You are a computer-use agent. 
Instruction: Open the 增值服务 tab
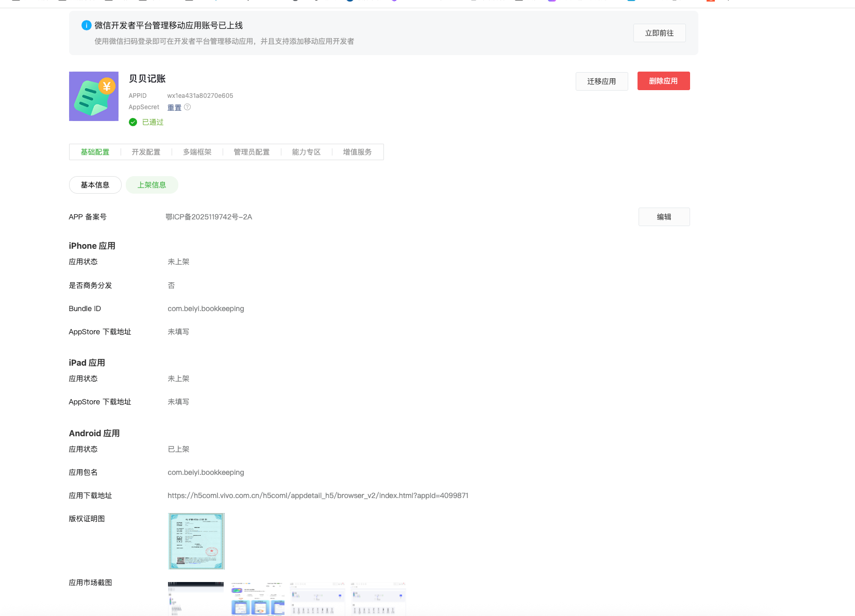[358, 152]
